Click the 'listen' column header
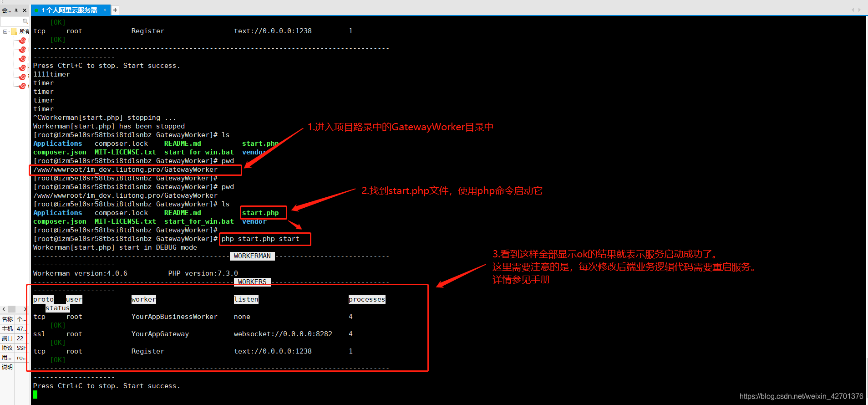Viewport: 868px width, 405px height. tap(246, 299)
